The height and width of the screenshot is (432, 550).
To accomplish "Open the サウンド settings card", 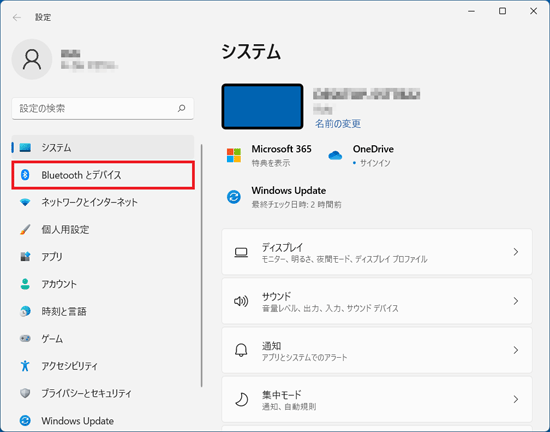I will (377, 301).
